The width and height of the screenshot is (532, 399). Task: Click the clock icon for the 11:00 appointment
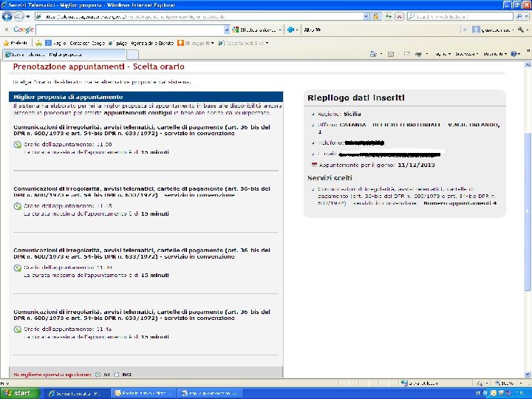tap(17, 145)
